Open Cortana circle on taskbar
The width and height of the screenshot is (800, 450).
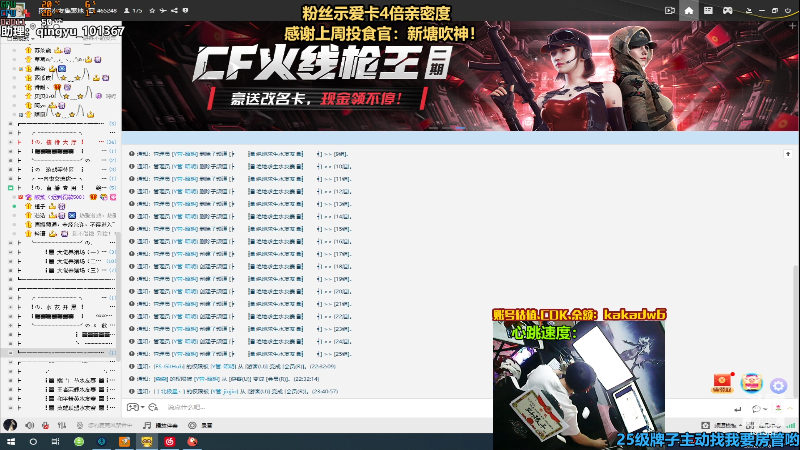(x=33, y=441)
